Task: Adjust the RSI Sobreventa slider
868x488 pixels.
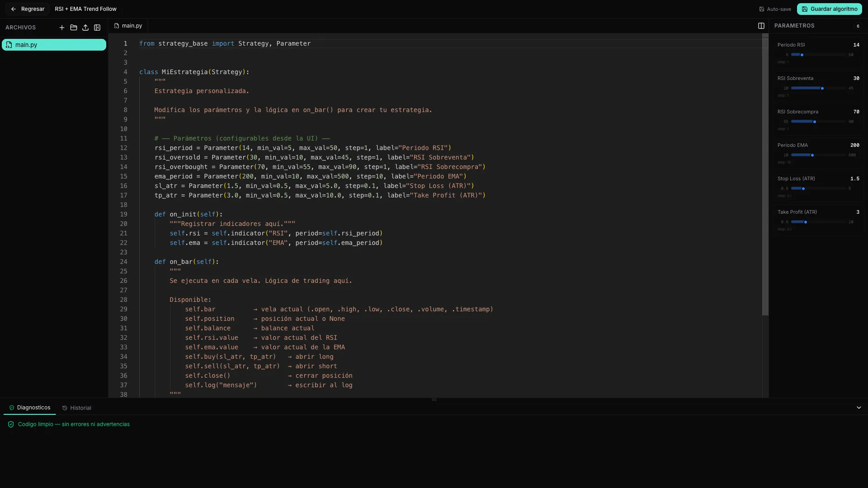Action: coord(818,88)
